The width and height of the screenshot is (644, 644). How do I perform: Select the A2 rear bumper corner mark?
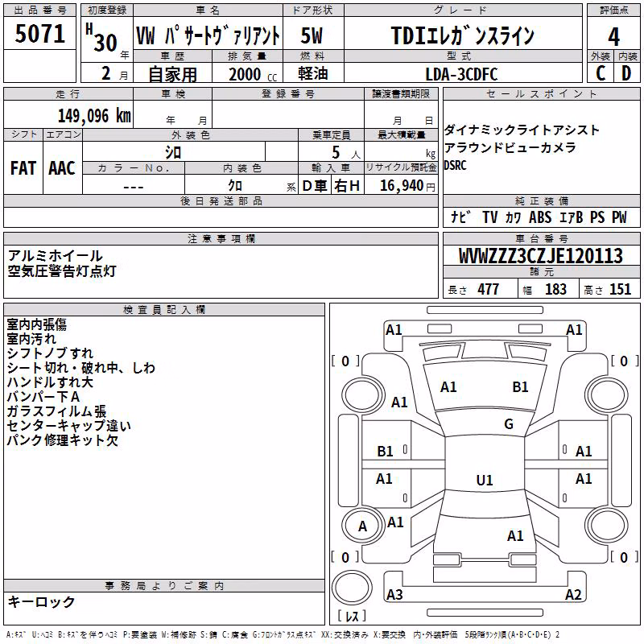pyautogui.click(x=573, y=594)
